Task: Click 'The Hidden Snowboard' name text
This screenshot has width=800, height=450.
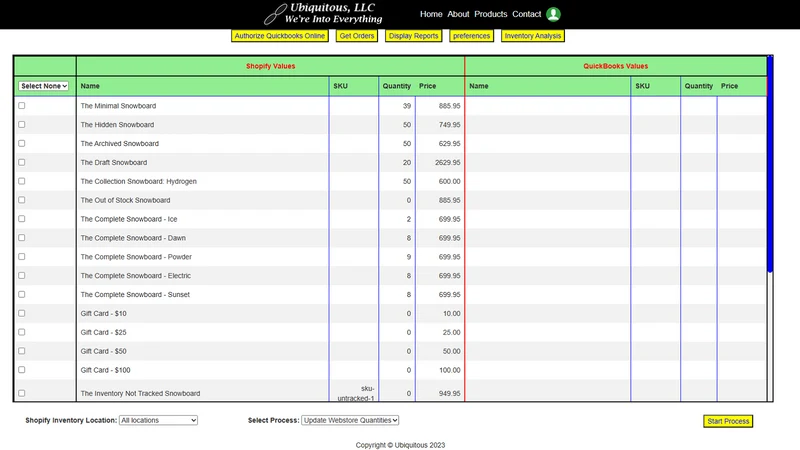Action: coord(117,125)
